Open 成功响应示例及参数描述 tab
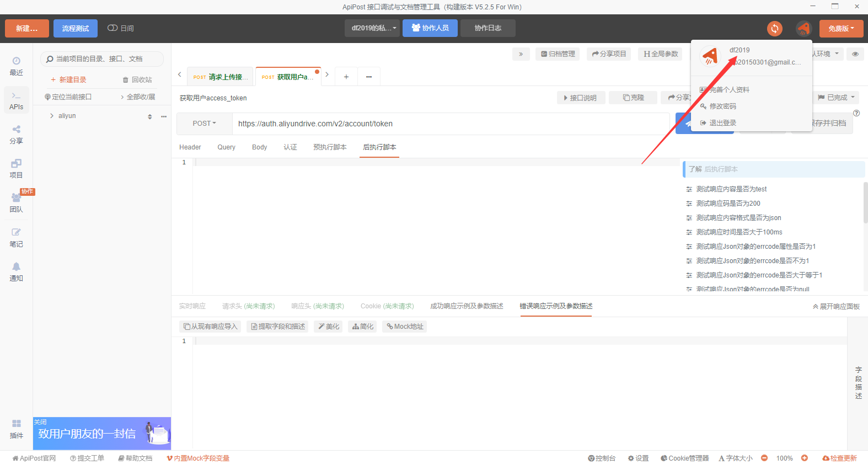 467,306
